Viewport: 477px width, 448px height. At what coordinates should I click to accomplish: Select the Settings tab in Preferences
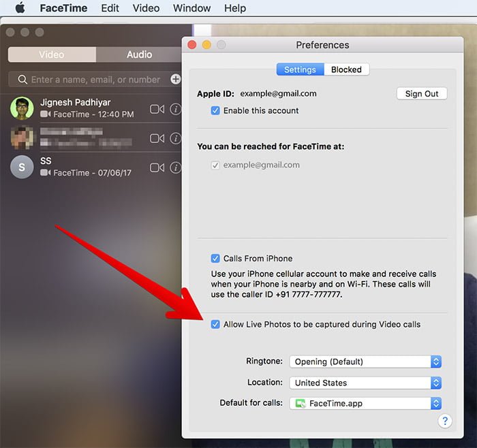tap(301, 69)
